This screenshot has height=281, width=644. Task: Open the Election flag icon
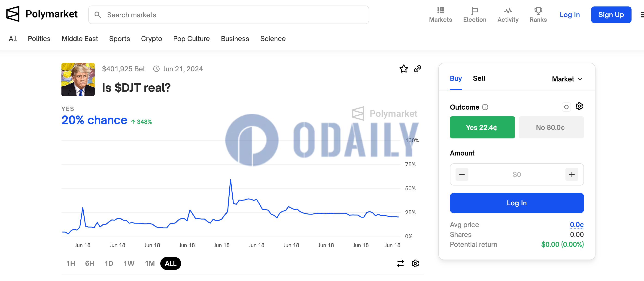pos(474,11)
